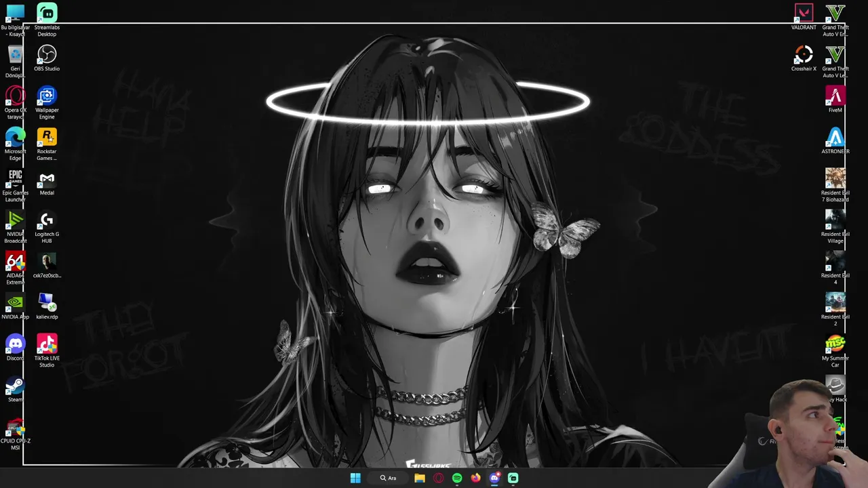Select the OBS Studio desktop icon

[x=47, y=54]
